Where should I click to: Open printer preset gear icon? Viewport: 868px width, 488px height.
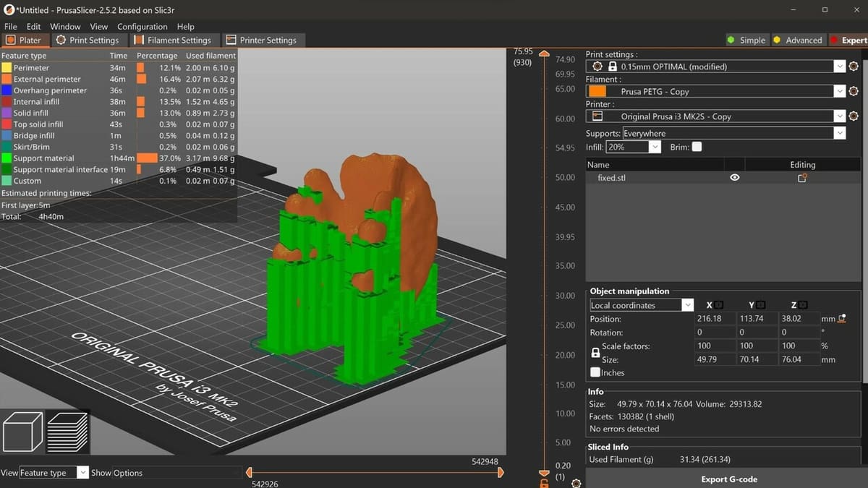[854, 116]
